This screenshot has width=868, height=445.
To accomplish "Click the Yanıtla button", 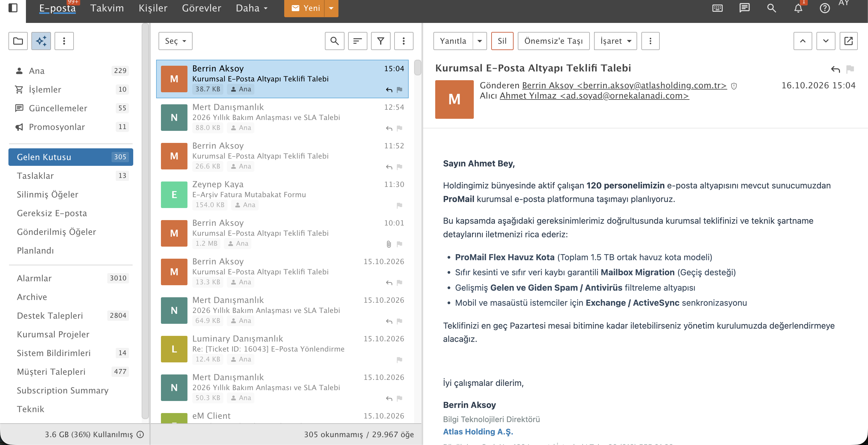I will click(x=453, y=41).
